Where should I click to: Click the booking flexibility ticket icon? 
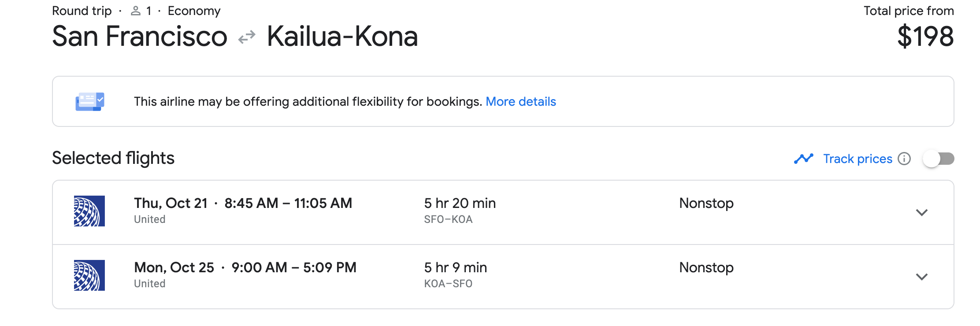[89, 102]
